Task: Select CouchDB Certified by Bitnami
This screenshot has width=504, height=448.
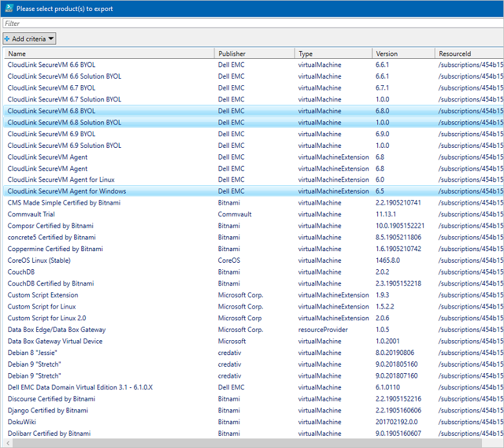Action: click(253, 283)
